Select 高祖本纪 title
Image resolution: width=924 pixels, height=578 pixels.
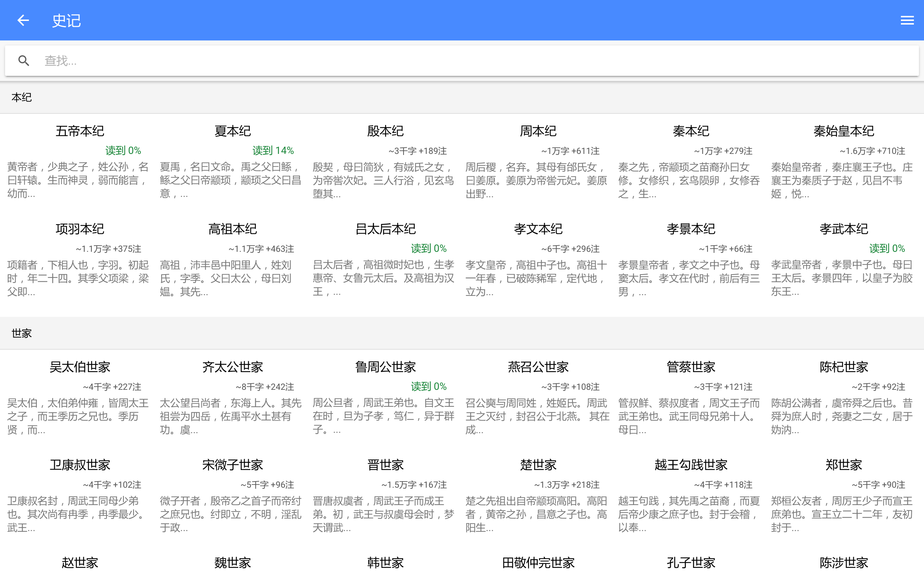pyautogui.click(x=232, y=229)
